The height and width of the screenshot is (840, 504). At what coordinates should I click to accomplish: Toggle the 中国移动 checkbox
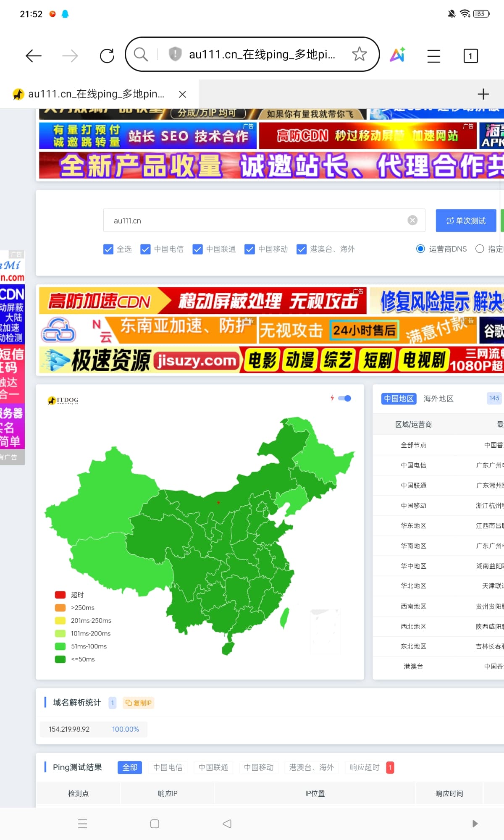[249, 249]
